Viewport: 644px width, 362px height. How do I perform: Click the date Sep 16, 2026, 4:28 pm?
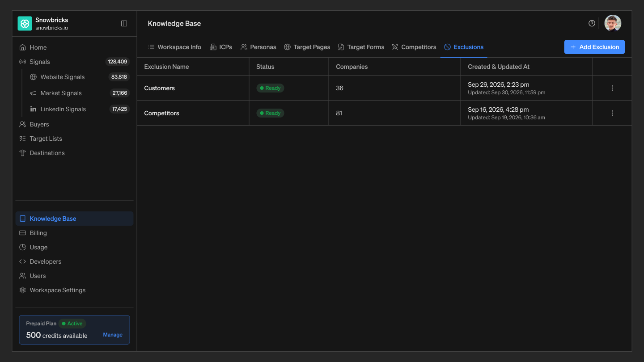498,109
